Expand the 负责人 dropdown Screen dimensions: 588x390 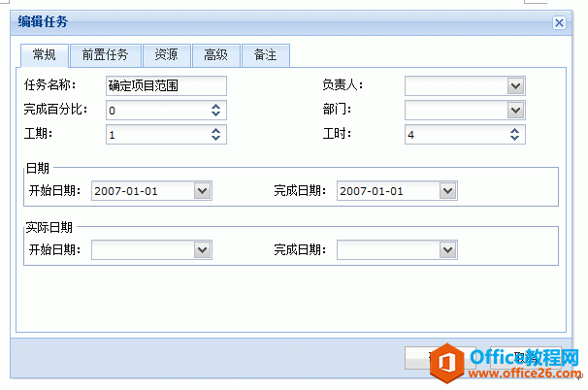[x=515, y=86]
